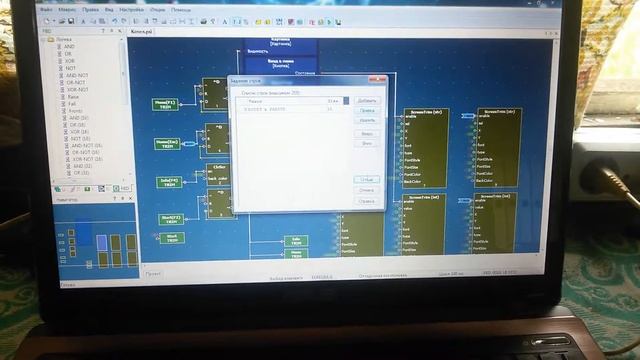Select AND-NOT (16) in the library tree
The width and height of the screenshot is (640, 360).
click(x=87, y=145)
